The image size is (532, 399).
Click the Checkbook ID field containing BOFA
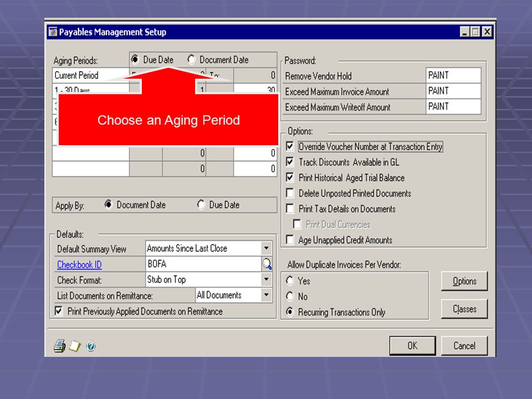203,264
